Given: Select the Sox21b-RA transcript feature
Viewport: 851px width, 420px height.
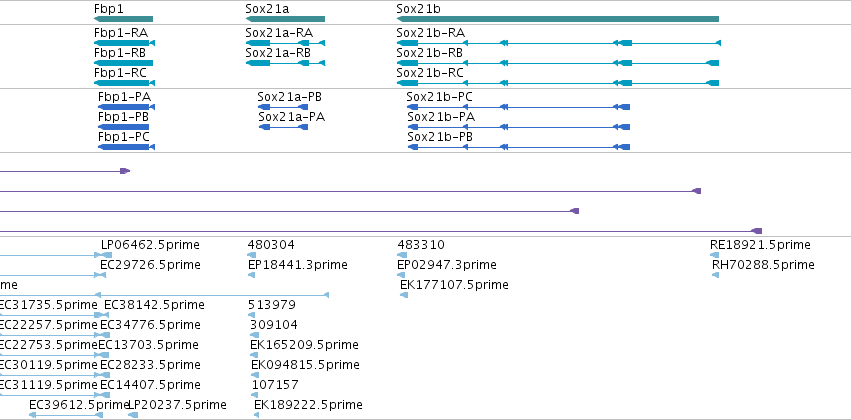Looking at the screenshot, I should (x=558, y=43).
